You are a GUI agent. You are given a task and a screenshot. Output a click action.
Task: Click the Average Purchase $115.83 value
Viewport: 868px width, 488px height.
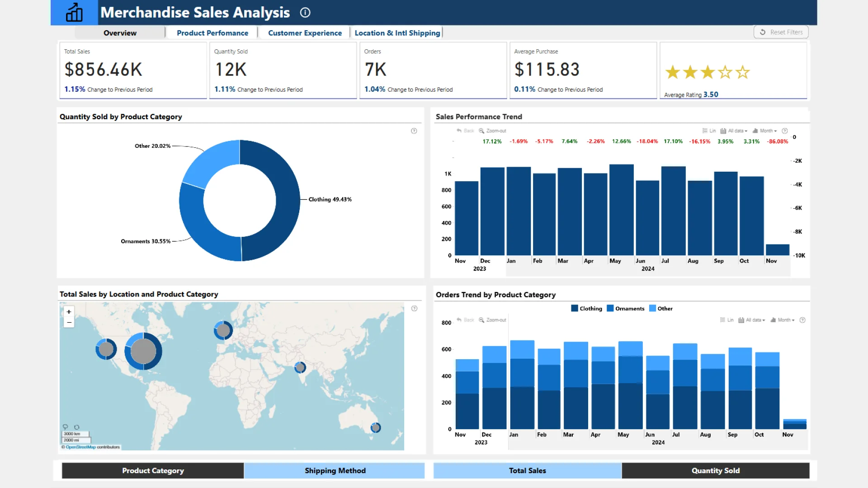[x=547, y=70]
